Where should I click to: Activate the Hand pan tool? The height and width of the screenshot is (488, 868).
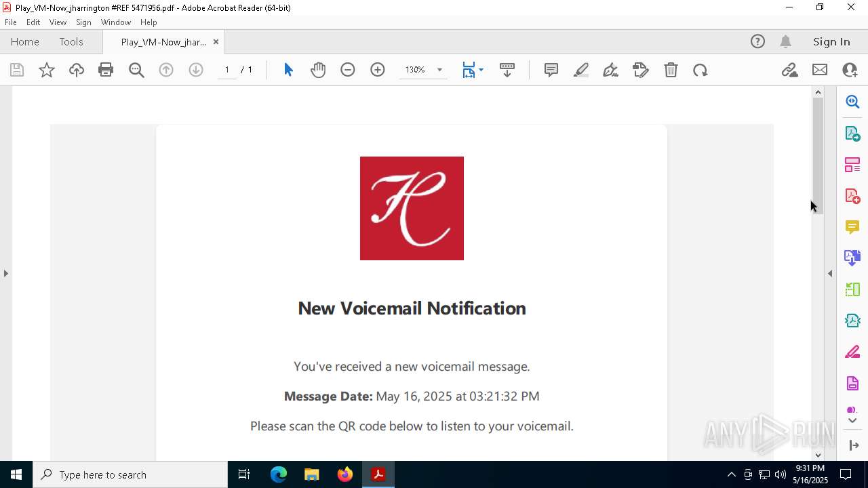pos(318,70)
